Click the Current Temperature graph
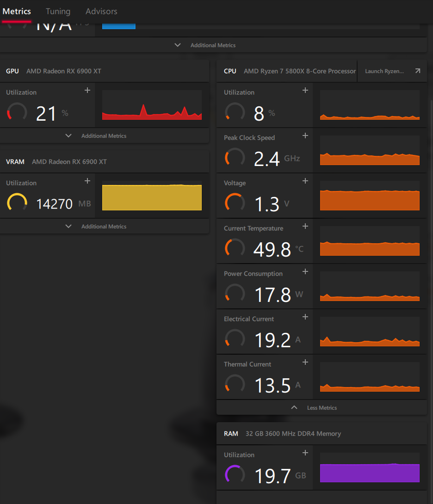The image size is (433, 504). click(x=370, y=241)
